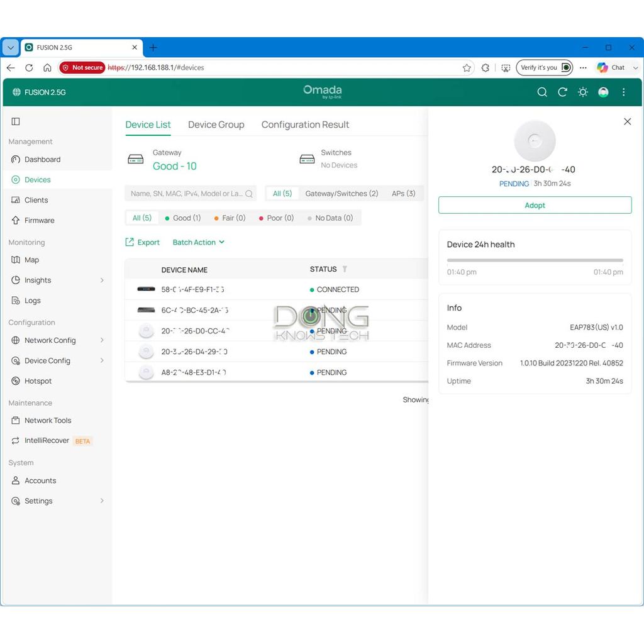
Task: Select the connected gateway device row 58-
Action: point(277,289)
